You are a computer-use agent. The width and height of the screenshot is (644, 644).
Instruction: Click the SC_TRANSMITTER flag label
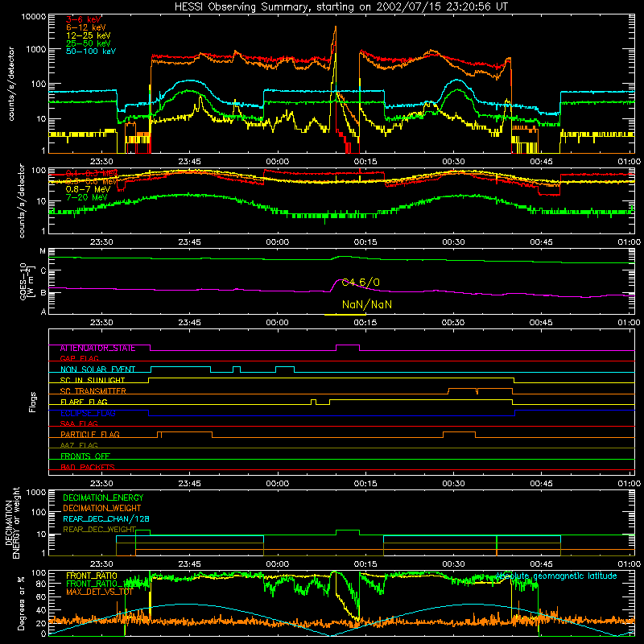coord(93,391)
